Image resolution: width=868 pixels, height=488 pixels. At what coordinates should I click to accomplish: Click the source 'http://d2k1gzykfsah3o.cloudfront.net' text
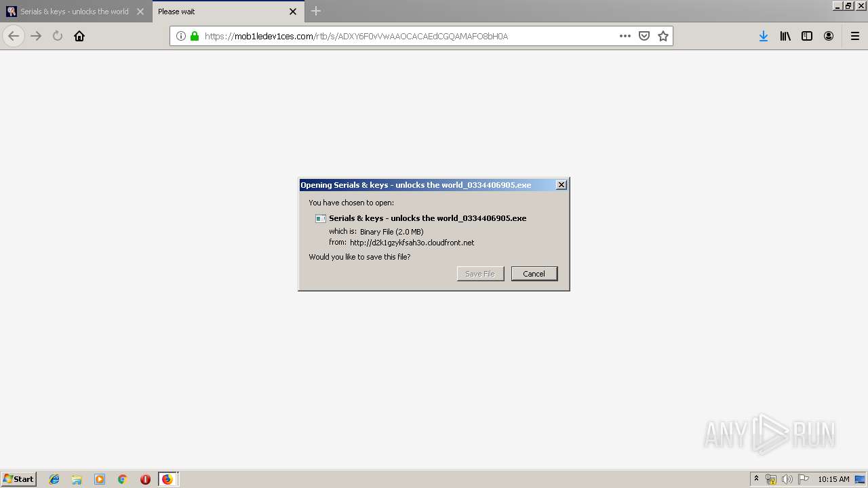(x=412, y=243)
